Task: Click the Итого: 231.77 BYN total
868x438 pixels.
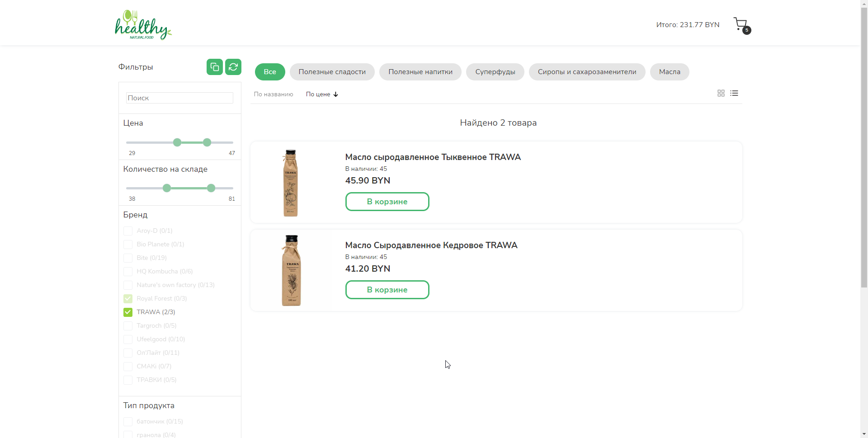Action: [x=688, y=25]
